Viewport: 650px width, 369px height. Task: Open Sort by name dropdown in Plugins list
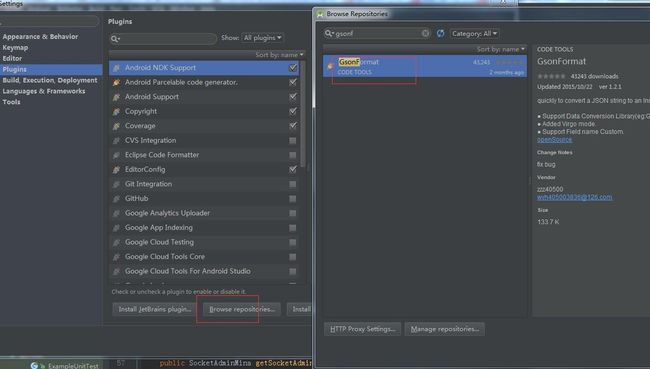(x=279, y=55)
